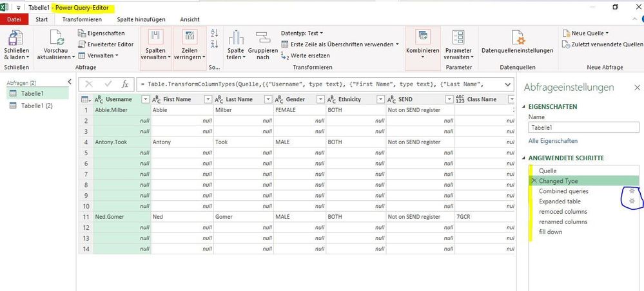The width and height of the screenshot is (644, 291).
Task: Open Last Name column filter dropdown
Action: [x=268, y=99]
